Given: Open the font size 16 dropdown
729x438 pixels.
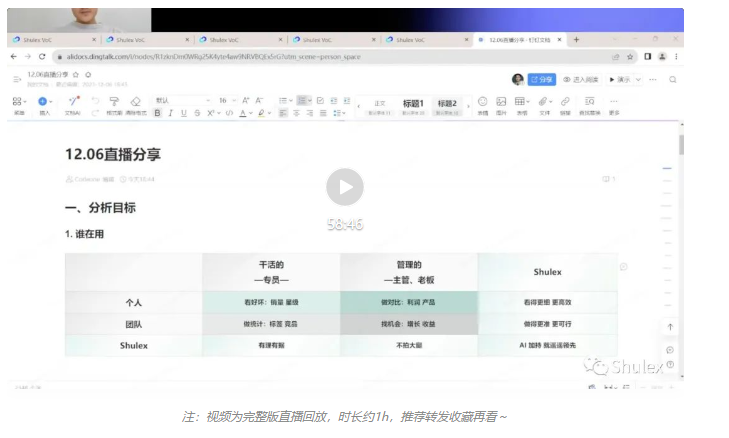Looking at the screenshot, I should (x=227, y=100).
